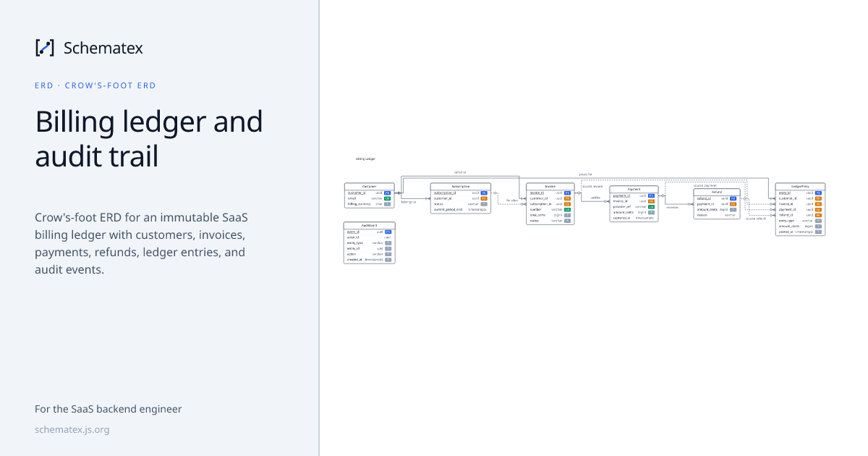Click the UK badge on Invoice's number row
Image resolution: width=868 pixels, height=456 pixels.
coord(567,210)
